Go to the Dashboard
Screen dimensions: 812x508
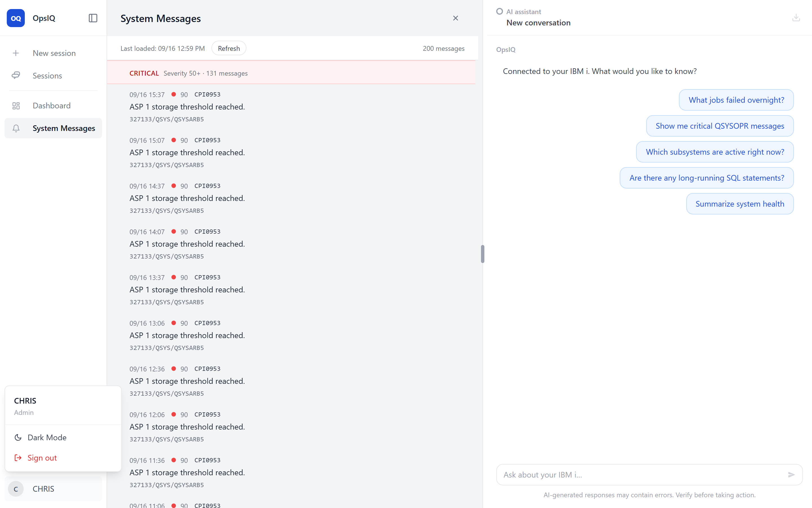[53, 106]
